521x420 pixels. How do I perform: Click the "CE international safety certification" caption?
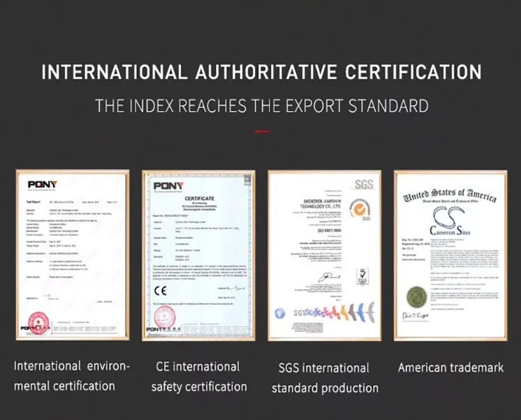click(x=199, y=377)
